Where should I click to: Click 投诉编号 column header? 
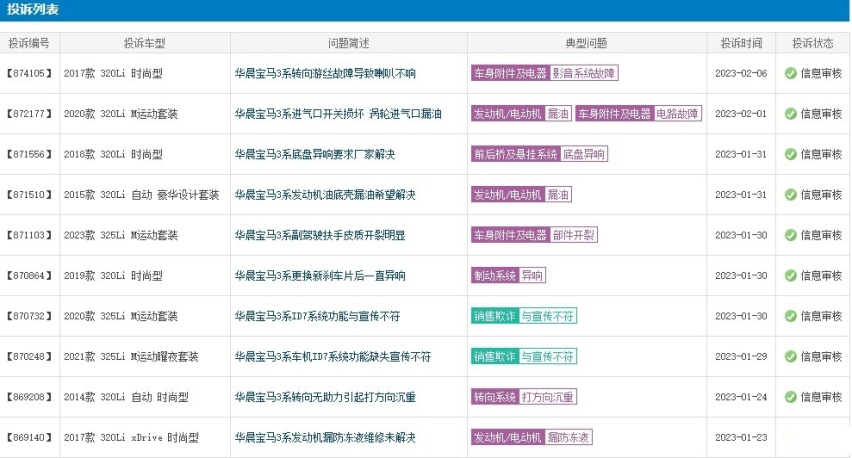[x=29, y=43]
